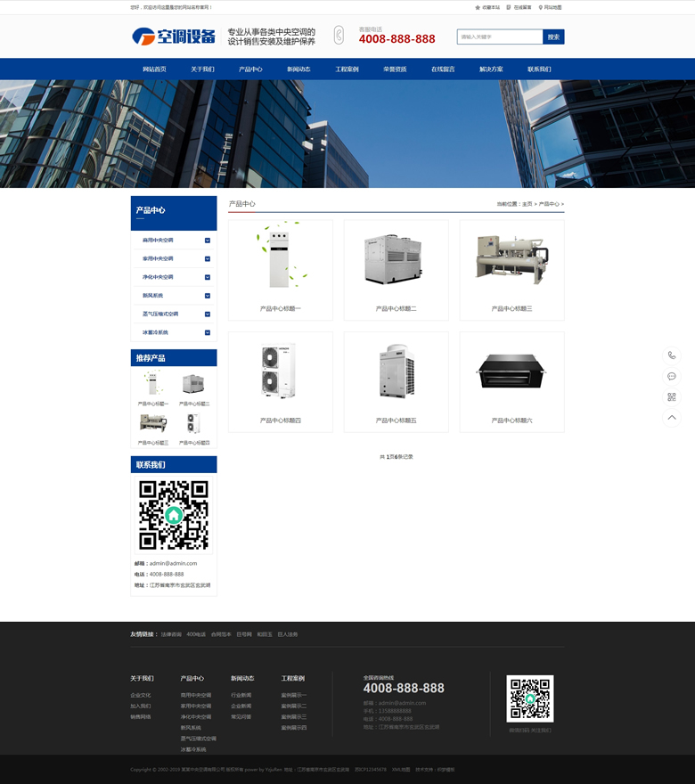Screen dimensions: 695x784
Task: Expand the 商用中央空调 category arrow
Action: pyautogui.click(x=208, y=241)
